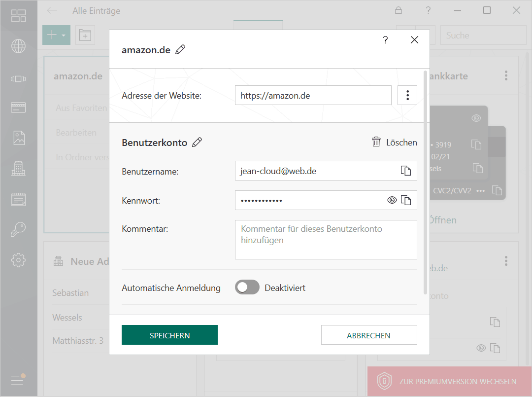Open the three-dot menu next to website address
Viewport: 532px width, 397px height.
click(407, 95)
